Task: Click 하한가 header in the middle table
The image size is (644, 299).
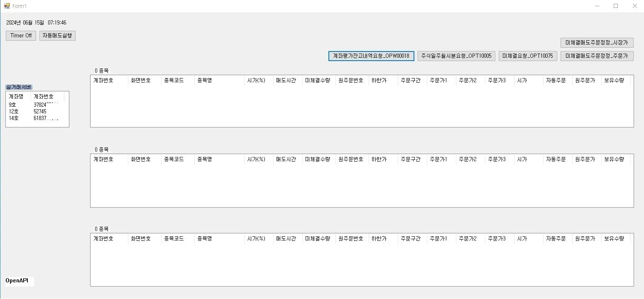Action: tap(383, 159)
